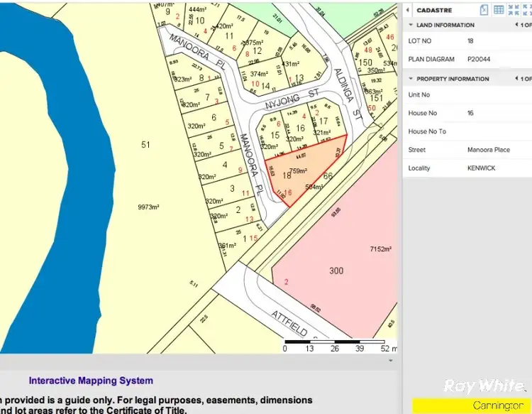The image size is (532, 414).
Task: Click the Locality value KENWICK
Action: 481,168
